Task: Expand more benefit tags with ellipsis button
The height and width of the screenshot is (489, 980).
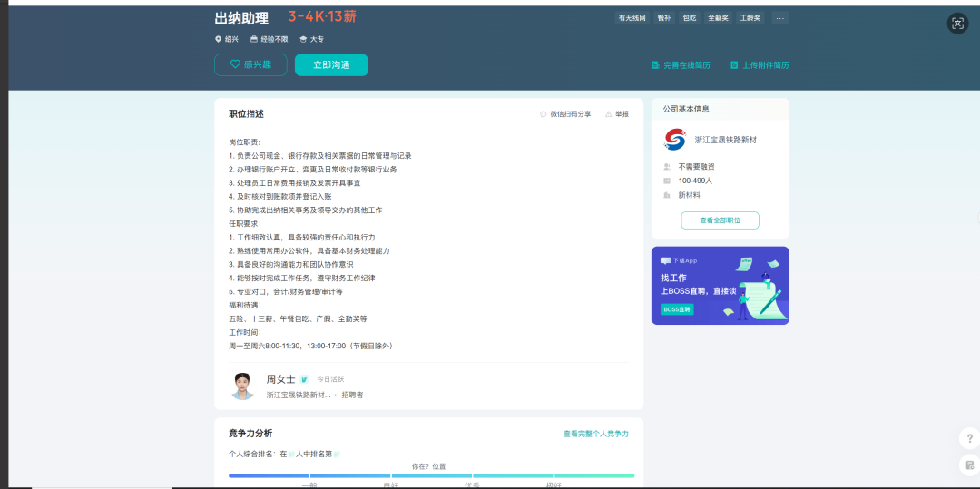Action: click(780, 18)
